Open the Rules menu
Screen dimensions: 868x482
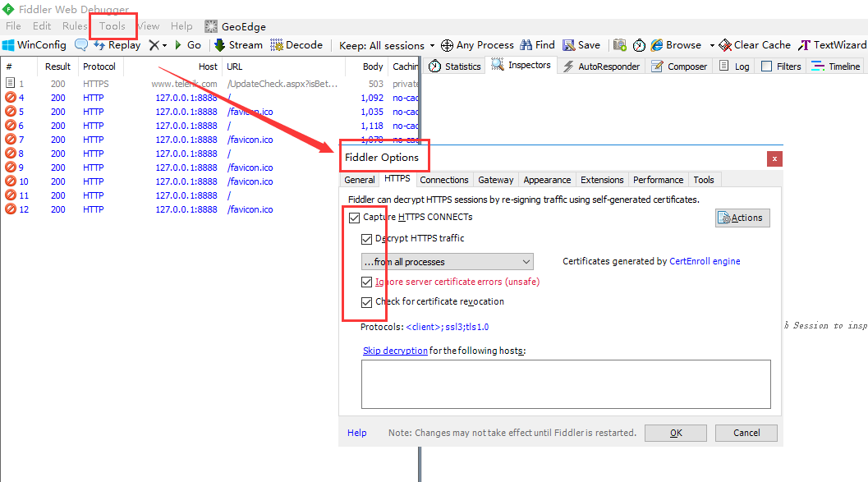point(75,26)
